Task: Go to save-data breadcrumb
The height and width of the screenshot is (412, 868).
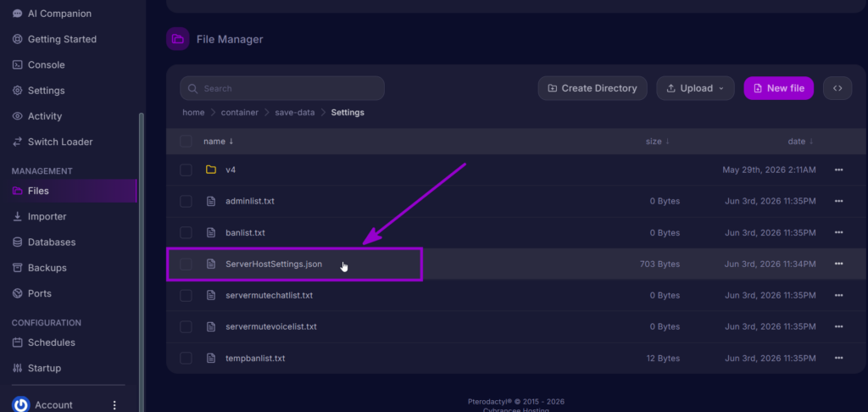Action: tap(294, 113)
